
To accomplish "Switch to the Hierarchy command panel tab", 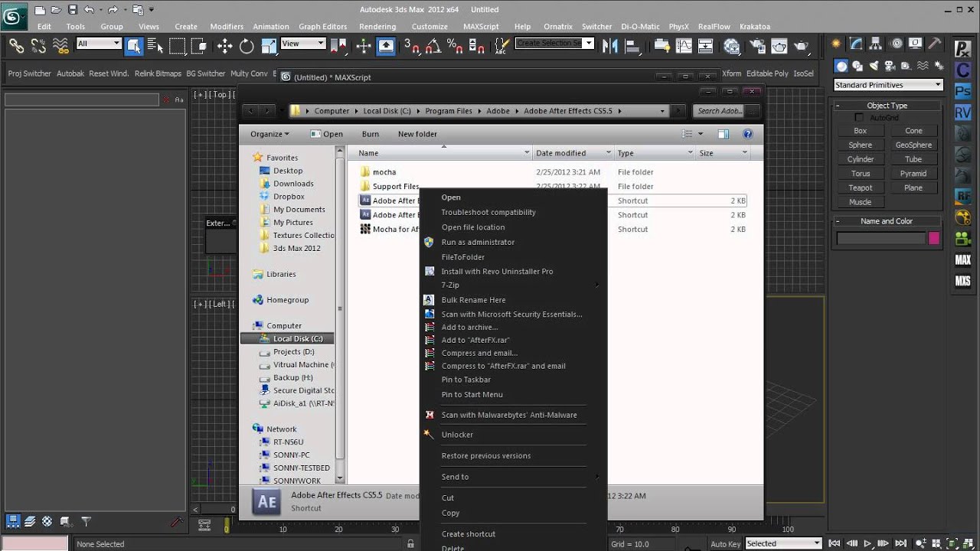I will click(877, 44).
